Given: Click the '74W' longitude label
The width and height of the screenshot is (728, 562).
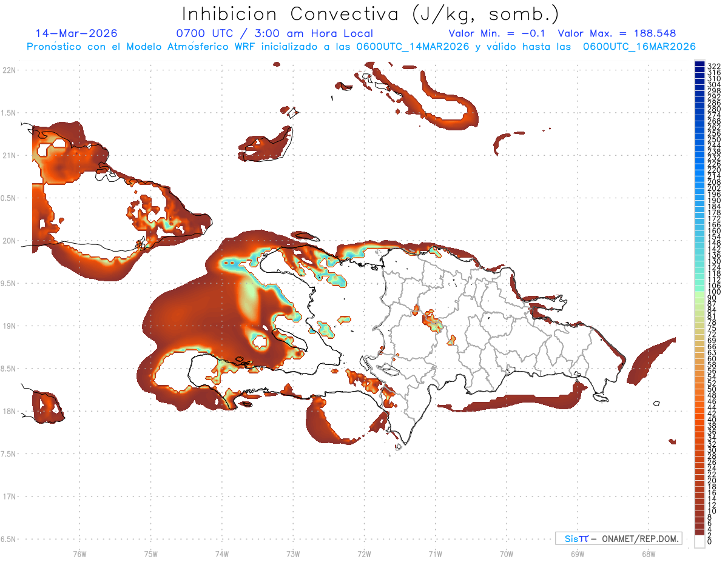Looking at the screenshot, I should pyautogui.click(x=221, y=553).
